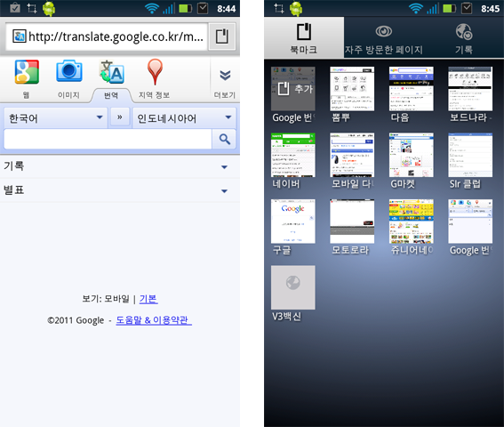Tap the signal bars icon in left status bar

[169, 8]
